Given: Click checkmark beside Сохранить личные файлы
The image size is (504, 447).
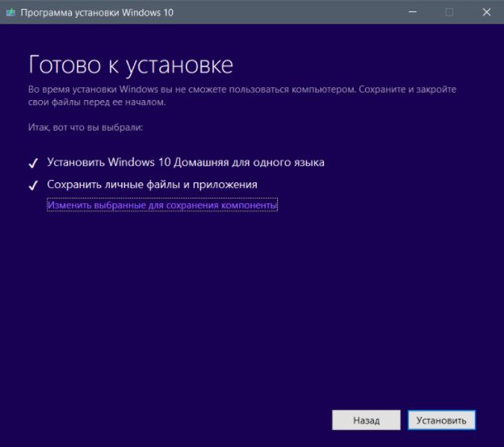Looking at the screenshot, I should (33, 186).
